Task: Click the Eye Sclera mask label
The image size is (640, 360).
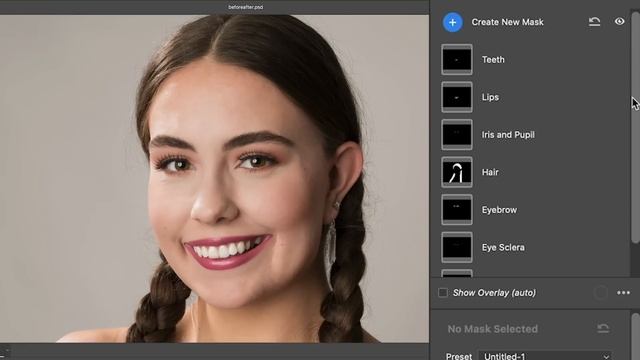Action: 503,247
